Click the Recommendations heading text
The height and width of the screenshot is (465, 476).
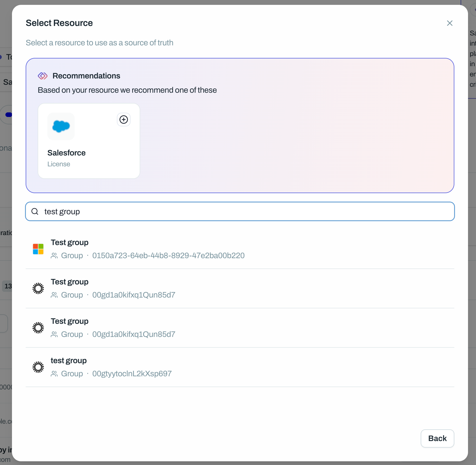click(x=86, y=76)
